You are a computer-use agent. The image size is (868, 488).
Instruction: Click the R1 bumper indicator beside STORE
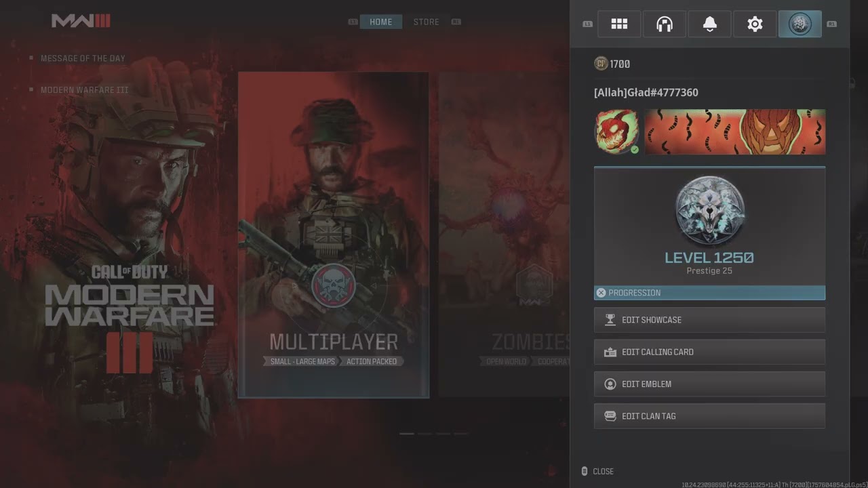pos(456,22)
